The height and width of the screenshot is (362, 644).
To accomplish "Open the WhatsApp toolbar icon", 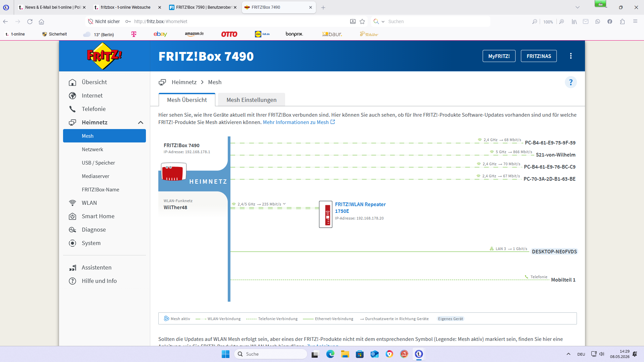I will tap(598, 21).
